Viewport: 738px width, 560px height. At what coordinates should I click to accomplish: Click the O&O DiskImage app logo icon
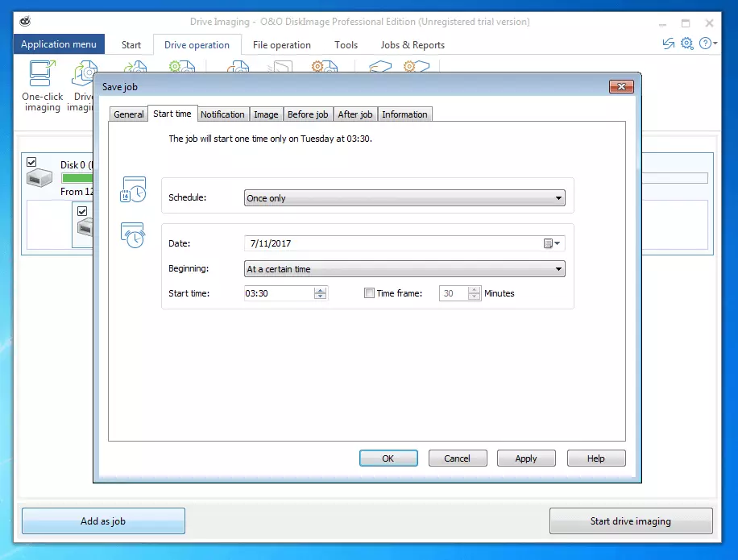point(24,22)
